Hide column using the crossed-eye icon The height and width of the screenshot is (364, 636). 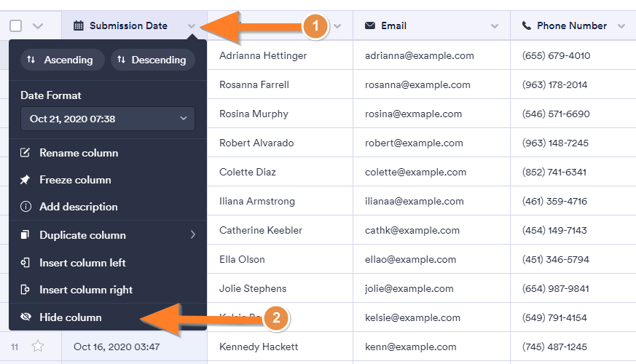(x=26, y=317)
